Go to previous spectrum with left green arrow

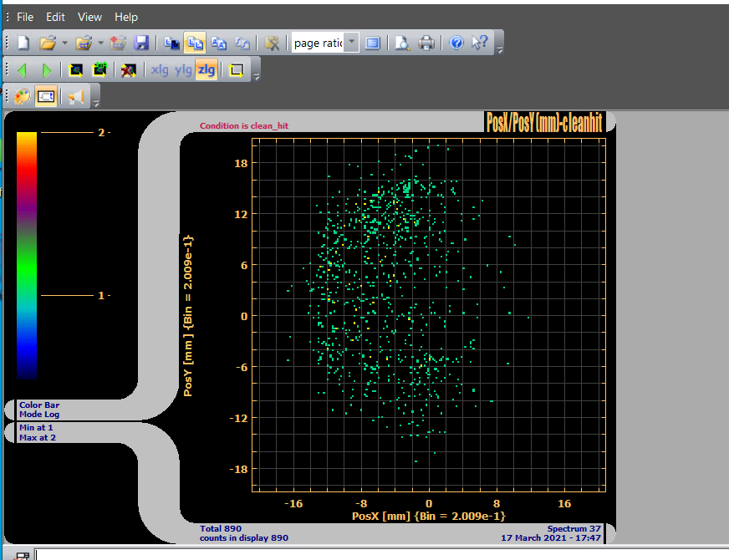[23, 70]
